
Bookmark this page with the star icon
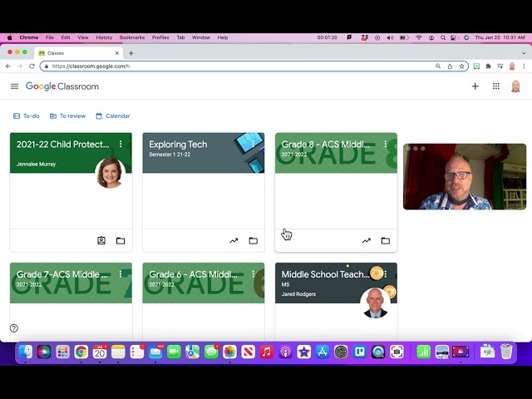pyautogui.click(x=461, y=66)
